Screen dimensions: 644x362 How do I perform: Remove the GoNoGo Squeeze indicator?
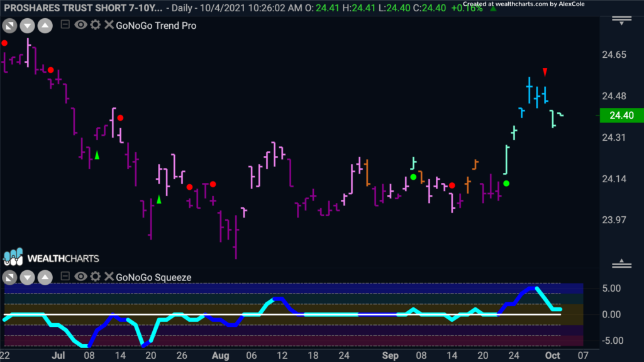coord(109,277)
